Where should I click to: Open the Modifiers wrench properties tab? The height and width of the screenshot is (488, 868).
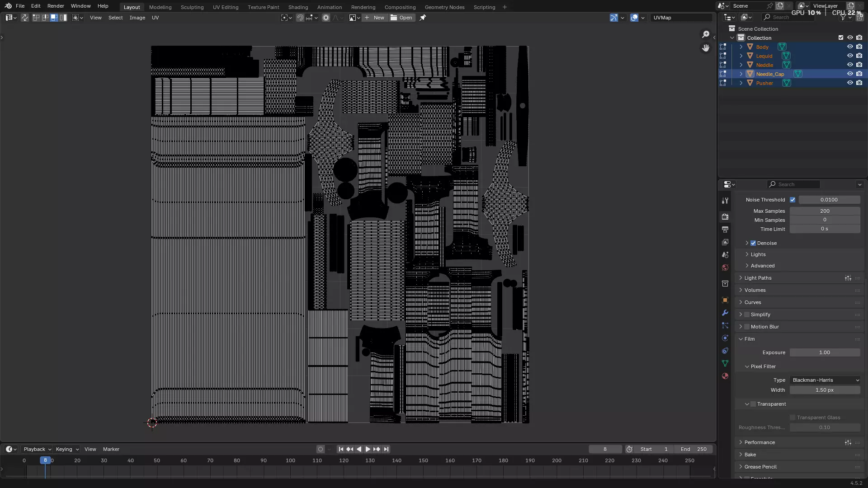725,313
